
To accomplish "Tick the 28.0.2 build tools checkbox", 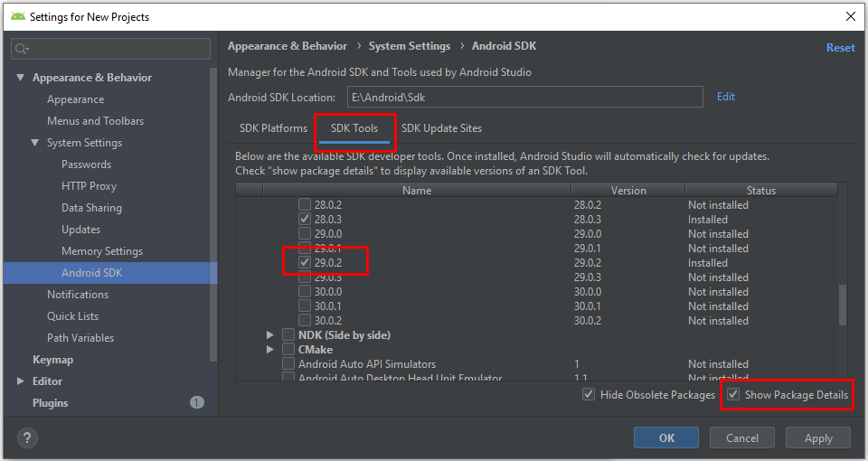I will coord(305,205).
